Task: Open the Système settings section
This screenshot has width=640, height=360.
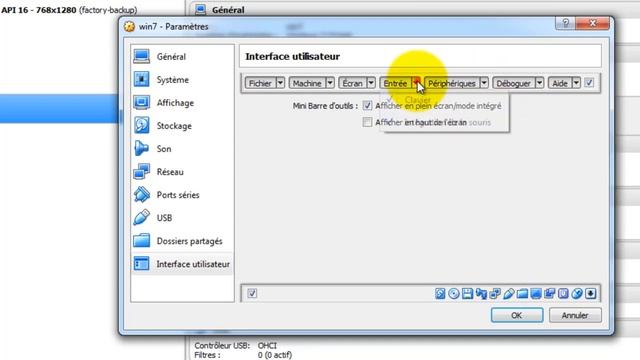Action: click(x=182, y=80)
